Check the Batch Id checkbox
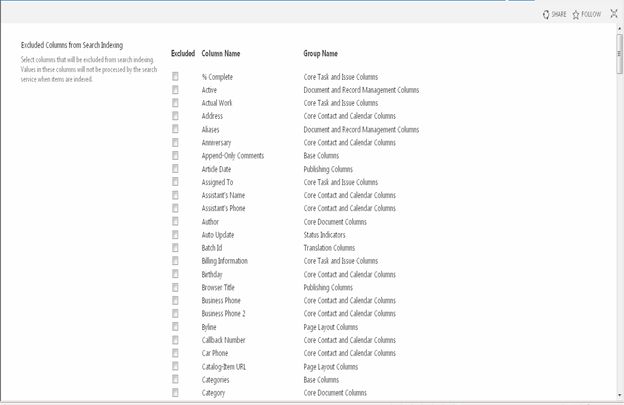The height and width of the screenshot is (405, 624). coord(175,247)
